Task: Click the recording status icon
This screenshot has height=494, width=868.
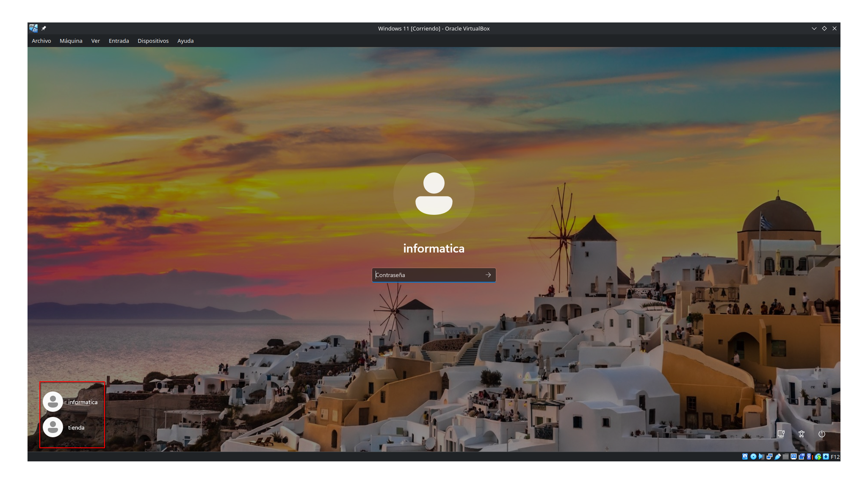Action: (x=802, y=456)
